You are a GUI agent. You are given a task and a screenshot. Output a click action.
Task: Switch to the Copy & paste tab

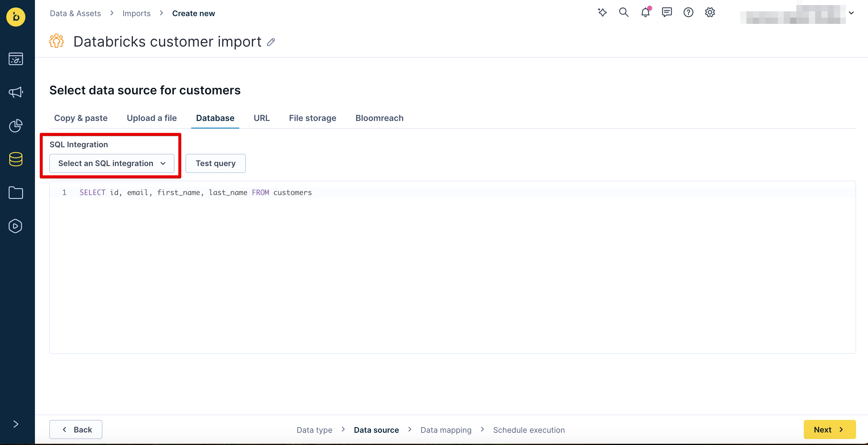coord(81,118)
